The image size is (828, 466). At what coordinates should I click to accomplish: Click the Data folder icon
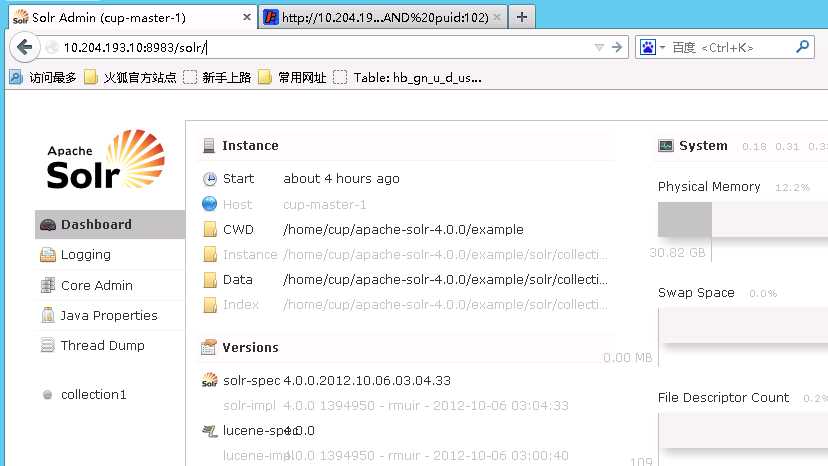210,279
